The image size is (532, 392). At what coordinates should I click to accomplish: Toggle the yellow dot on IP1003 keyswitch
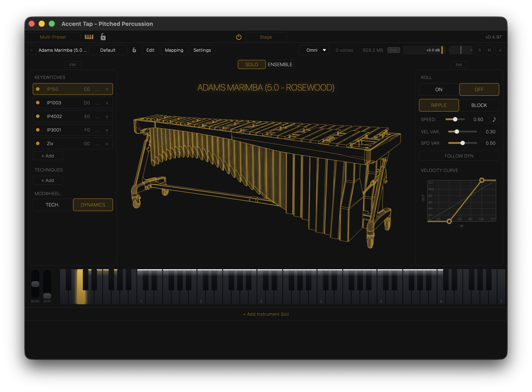38,103
